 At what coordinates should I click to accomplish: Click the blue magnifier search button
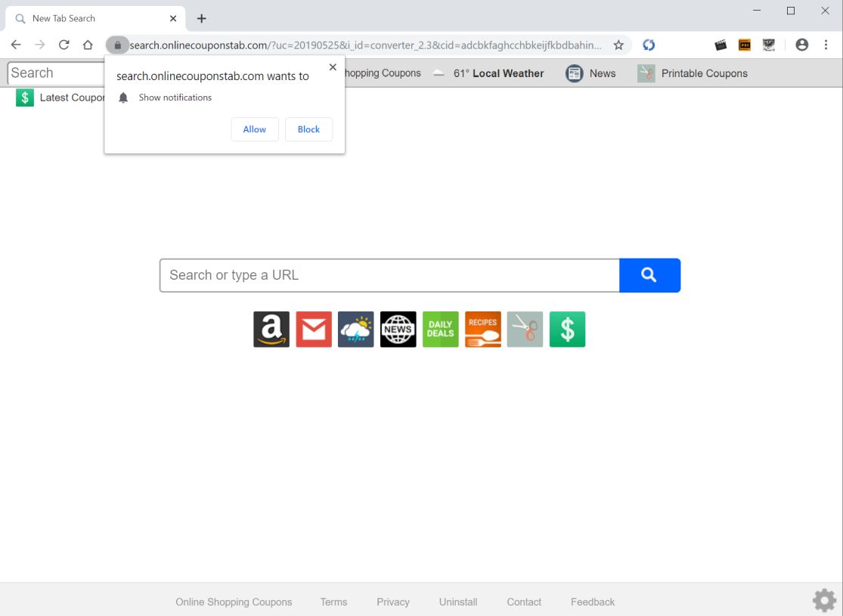click(649, 275)
